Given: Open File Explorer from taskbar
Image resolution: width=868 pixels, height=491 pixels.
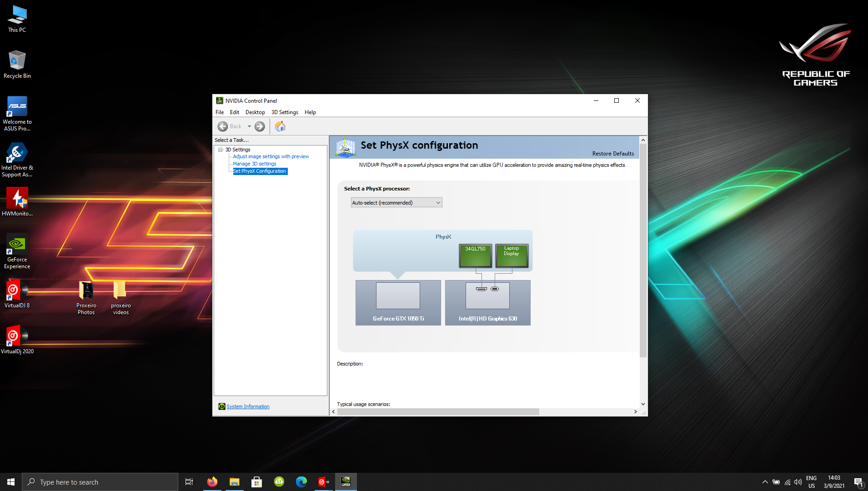Looking at the screenshot, I should [234, 482].
